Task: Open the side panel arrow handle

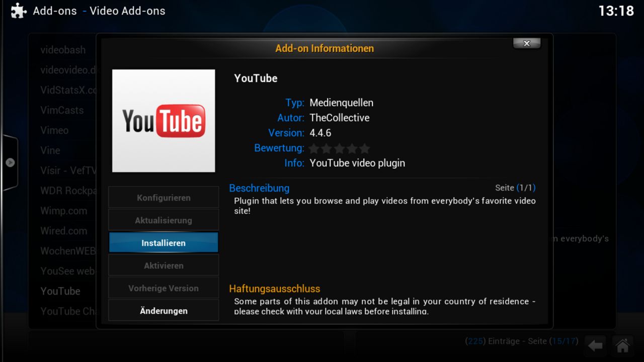Action: [x=10, y=163]
